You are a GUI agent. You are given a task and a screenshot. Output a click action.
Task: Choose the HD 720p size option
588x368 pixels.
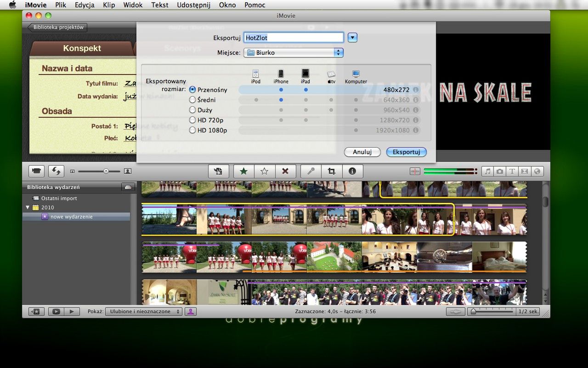[x=192, y=120]
